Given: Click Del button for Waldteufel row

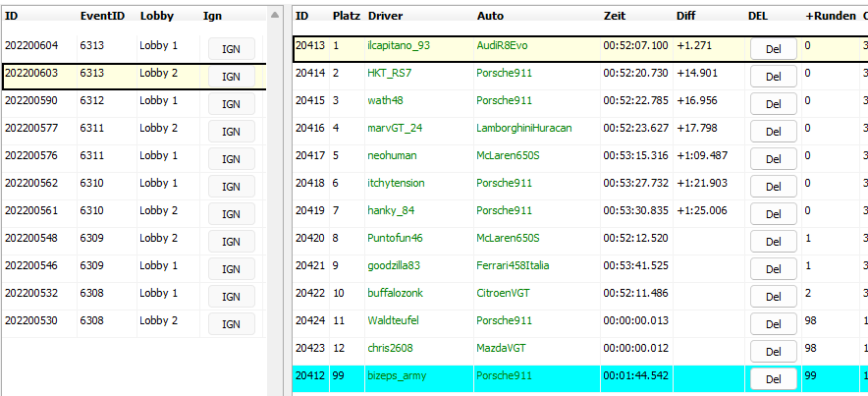Looking at the screenshot, I should 773,324.
